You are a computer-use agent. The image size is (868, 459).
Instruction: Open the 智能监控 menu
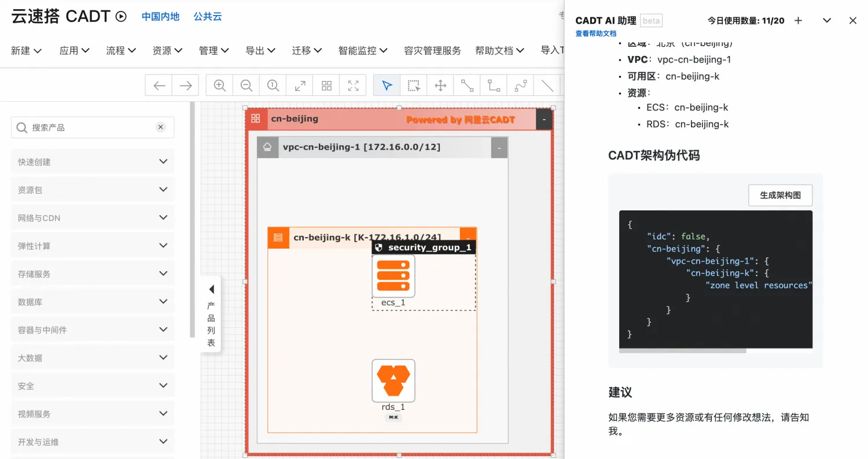pos(363,51)
